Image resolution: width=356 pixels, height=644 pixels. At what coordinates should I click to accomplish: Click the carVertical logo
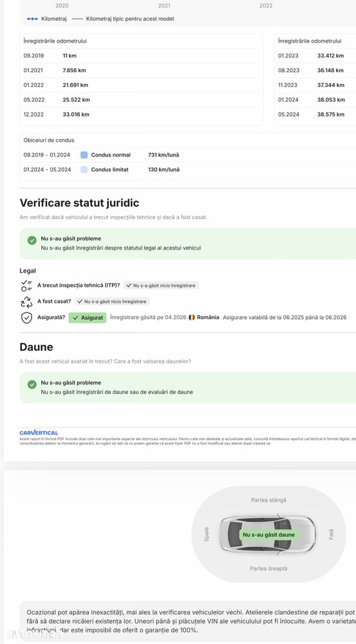point(39,433)
